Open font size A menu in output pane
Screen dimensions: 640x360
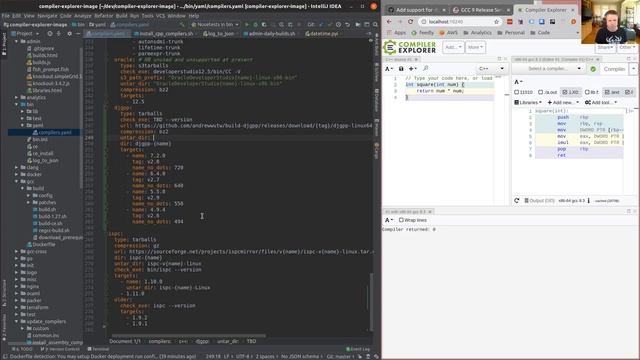389,220
